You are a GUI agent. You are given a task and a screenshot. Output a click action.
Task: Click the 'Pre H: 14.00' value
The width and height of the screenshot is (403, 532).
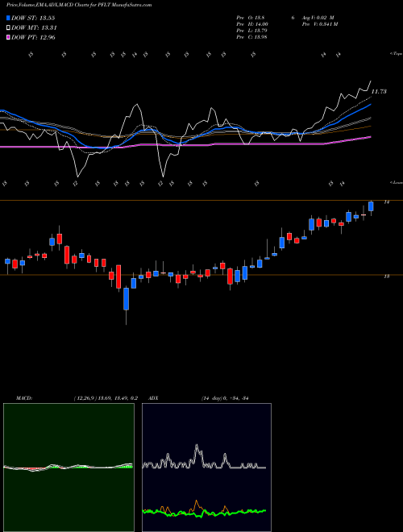252,24
